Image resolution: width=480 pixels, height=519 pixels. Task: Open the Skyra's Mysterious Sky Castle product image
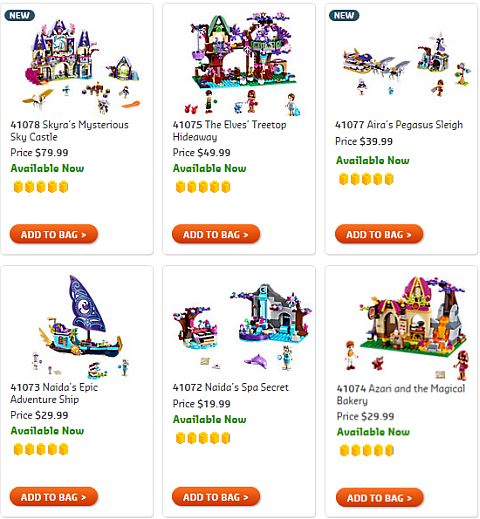pyautogui.click(x=82, y=65)
